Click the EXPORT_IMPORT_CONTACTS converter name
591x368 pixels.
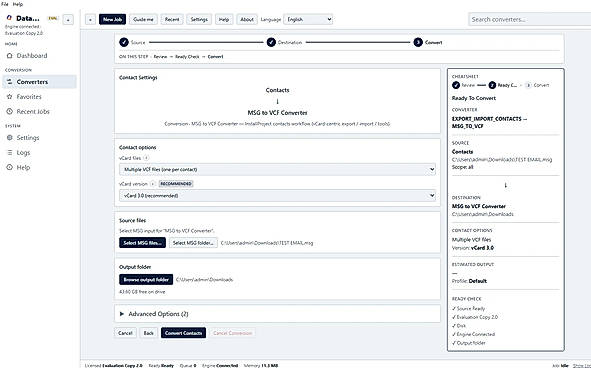[x=489, y=123]
